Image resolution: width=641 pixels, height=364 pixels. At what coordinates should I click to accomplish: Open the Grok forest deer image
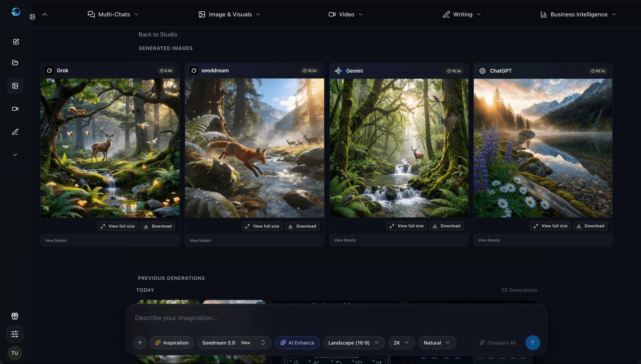tap(110, 148)
